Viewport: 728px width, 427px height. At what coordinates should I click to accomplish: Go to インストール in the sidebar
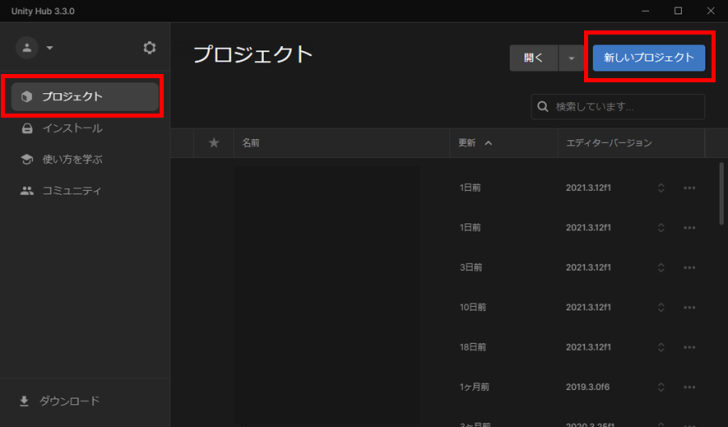pyautogui.click(x=71, y=128)
